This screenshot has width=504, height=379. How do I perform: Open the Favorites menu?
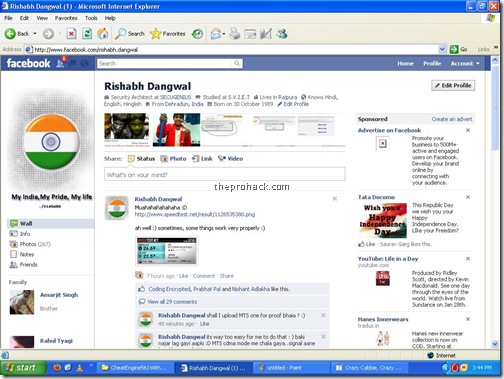click(x=66, y=18)
